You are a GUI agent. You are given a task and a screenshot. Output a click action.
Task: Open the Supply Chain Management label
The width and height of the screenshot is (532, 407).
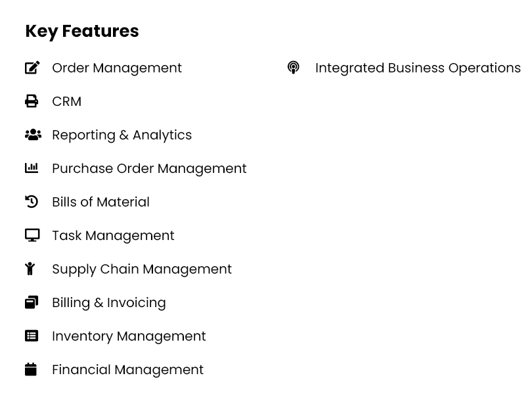[142, 270]
